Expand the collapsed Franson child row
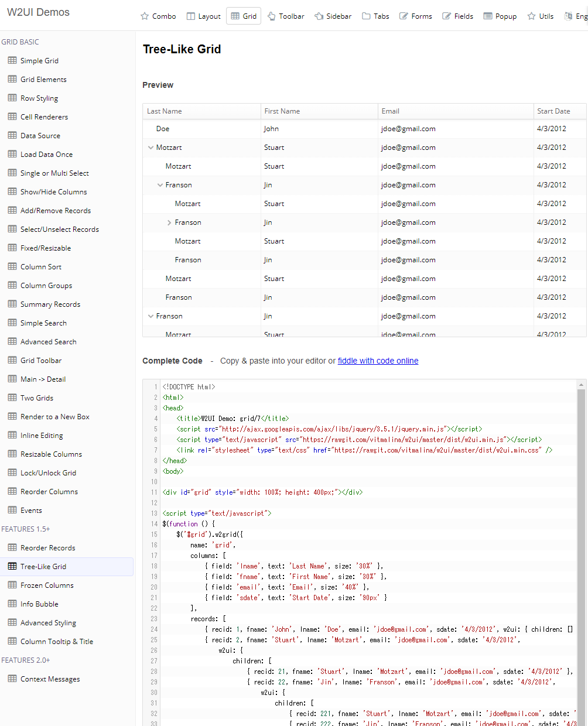 [x=169, y=222]
